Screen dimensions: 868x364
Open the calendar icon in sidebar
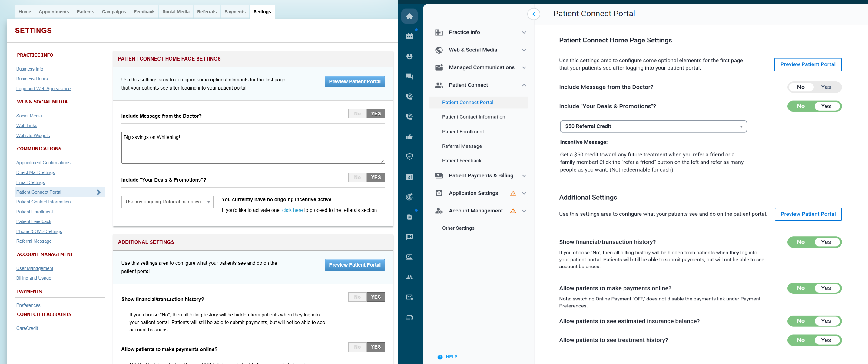coord(409,36)
